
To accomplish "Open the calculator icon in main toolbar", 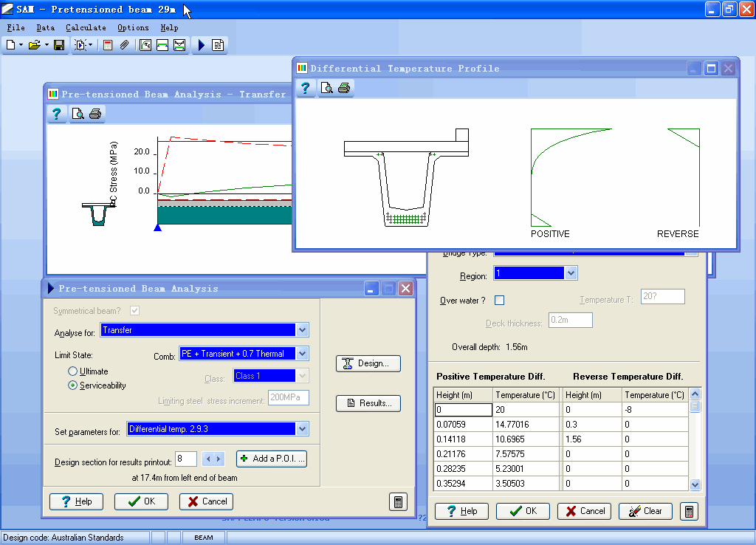I will [108, 45].
